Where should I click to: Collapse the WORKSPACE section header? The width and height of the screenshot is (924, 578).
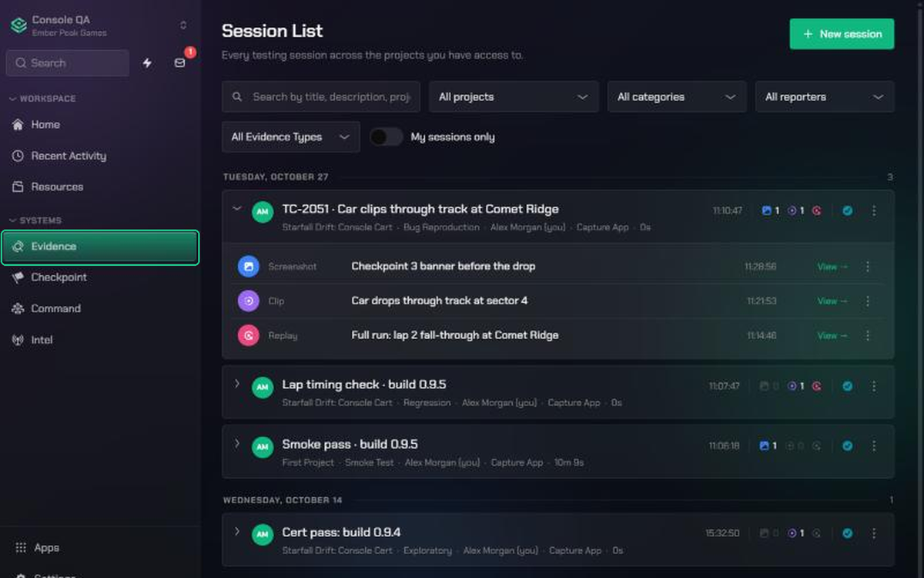(x=42, y=99)
